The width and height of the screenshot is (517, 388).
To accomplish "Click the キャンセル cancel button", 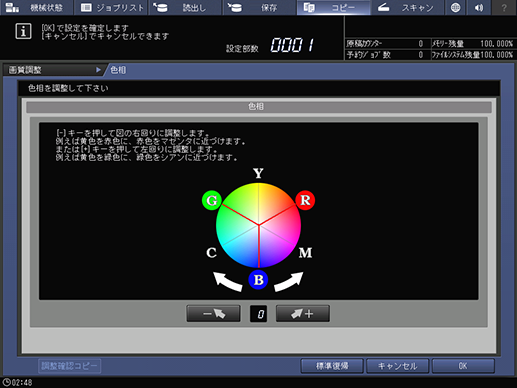I will pos(397,366).
